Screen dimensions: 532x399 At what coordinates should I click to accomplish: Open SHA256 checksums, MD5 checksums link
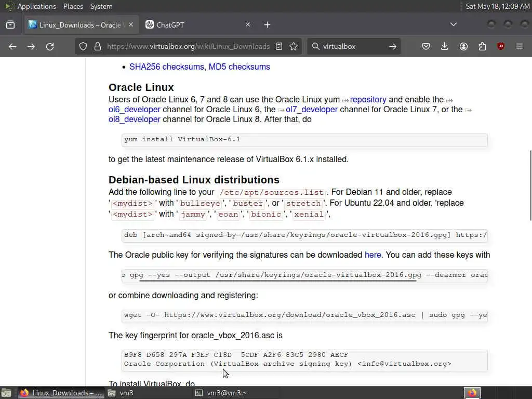tap(199, 67)
